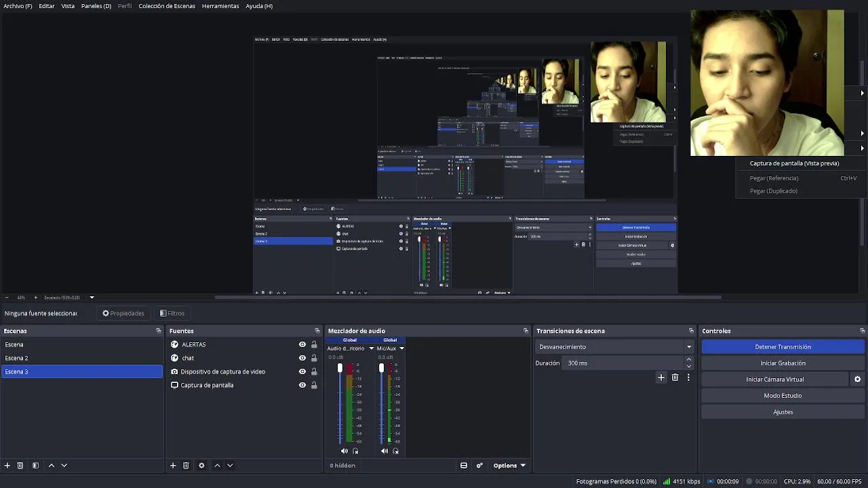Open the Paneles menu
The image size is (868, 488).
point(96,6)
